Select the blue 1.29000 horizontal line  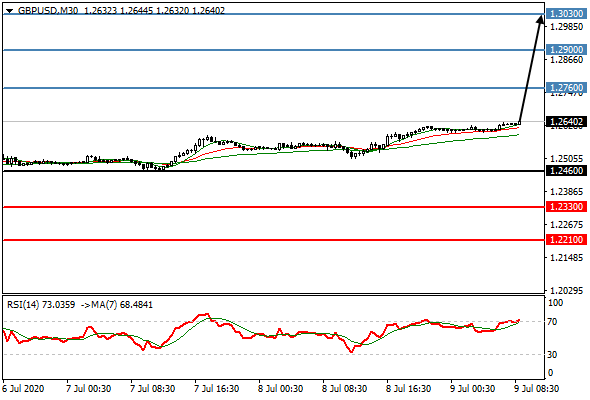[x=274, y=50]
